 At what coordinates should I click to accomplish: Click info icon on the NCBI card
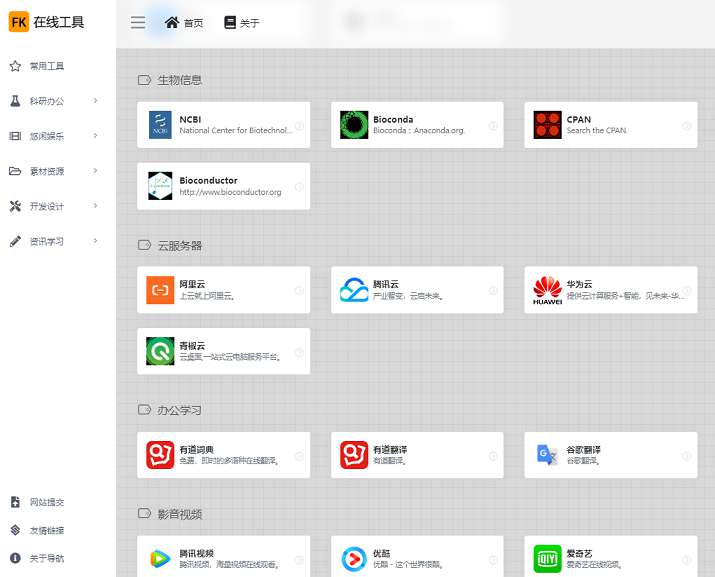(x=299, y=126)
